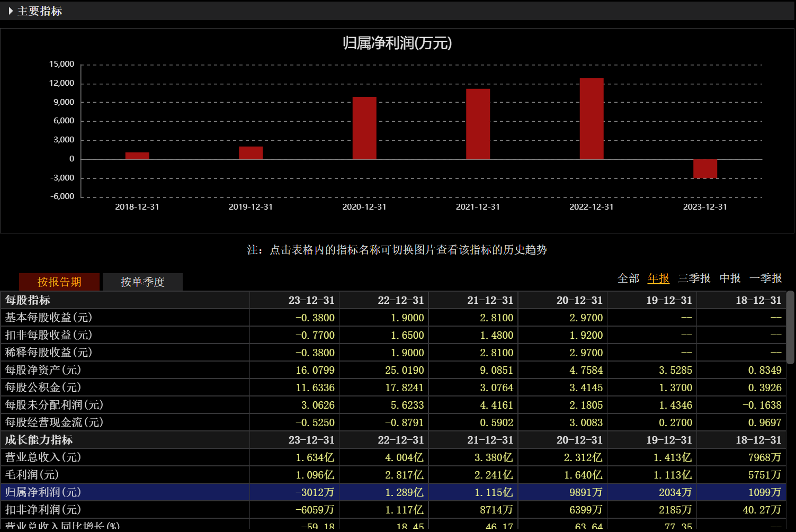Select the 三季报 report filter
Viewport: 796px width, 532px height.
click(x=694, y=278)
